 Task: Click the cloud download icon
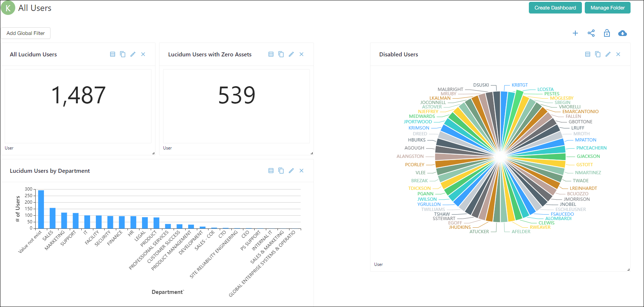(622, 33)
